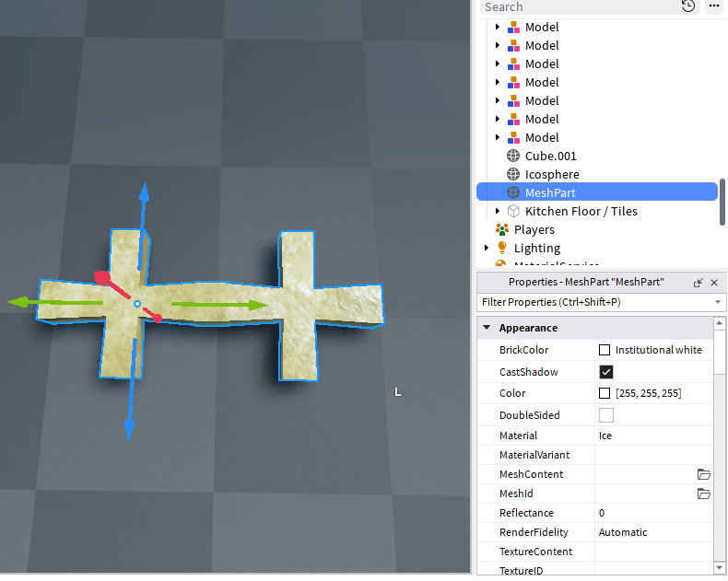Open the MeshId folder browse icon

pos(704,494)
